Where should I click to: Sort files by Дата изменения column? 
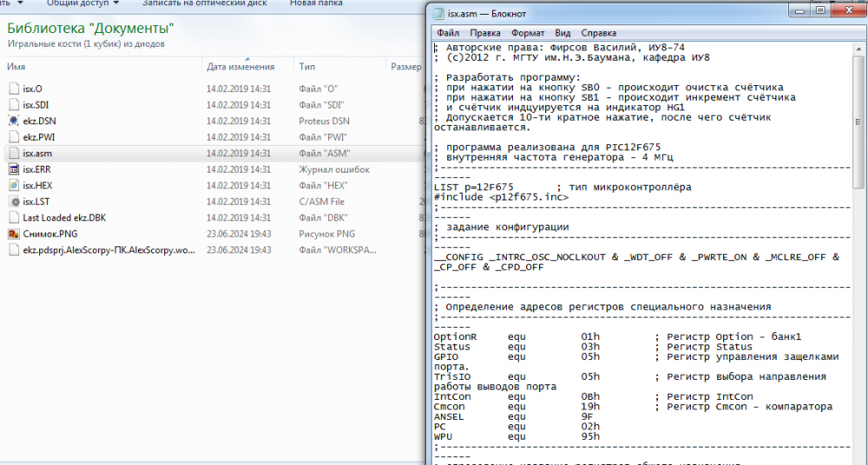pos(240,67)
